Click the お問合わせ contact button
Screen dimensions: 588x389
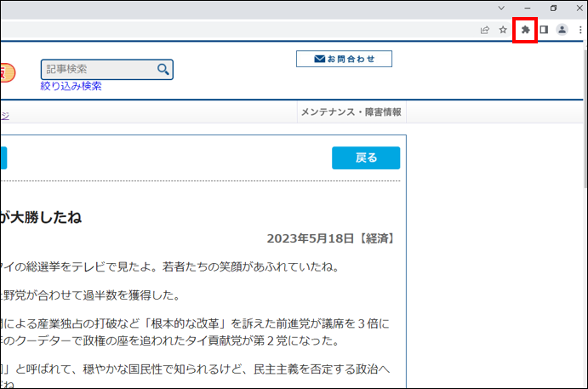(x=344, y=59)
